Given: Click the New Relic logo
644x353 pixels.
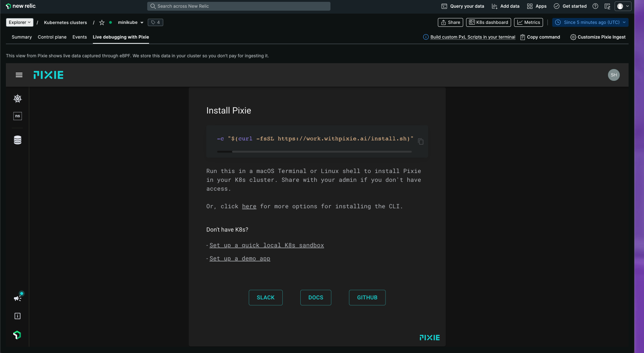Looking at the screenshot, I should point(21,6).
